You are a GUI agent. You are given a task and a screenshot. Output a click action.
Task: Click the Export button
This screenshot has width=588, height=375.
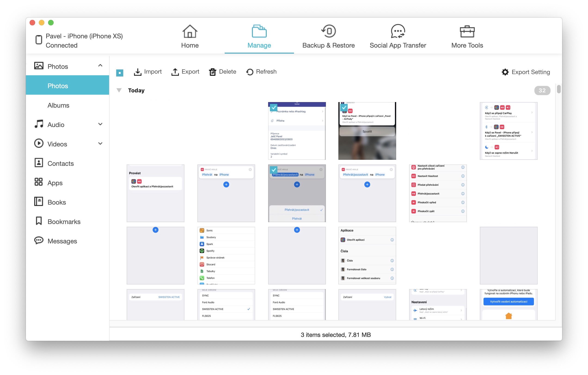(x=185, y=72)
